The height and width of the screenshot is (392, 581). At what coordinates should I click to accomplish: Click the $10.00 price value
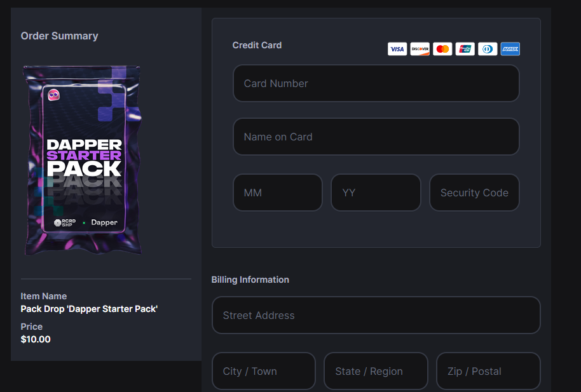(36, 339)
